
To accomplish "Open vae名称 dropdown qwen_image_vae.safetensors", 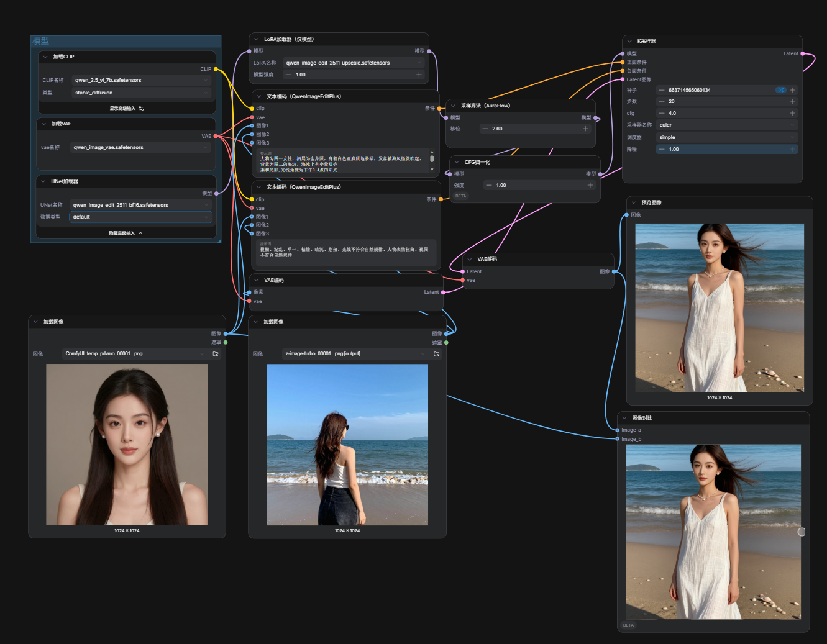I will click(x=140, y=147).
